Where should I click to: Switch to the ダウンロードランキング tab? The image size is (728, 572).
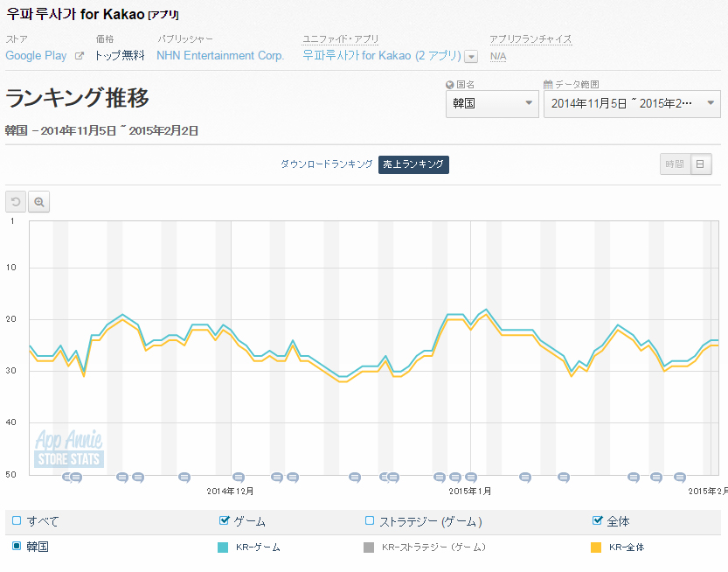tap(326, 164)
